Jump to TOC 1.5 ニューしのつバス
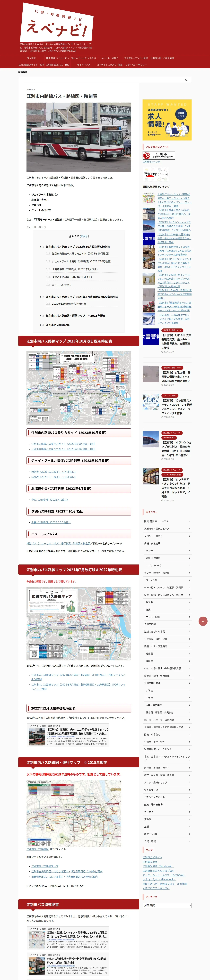This screenshot has height=980, width=210. click(62, 285)
